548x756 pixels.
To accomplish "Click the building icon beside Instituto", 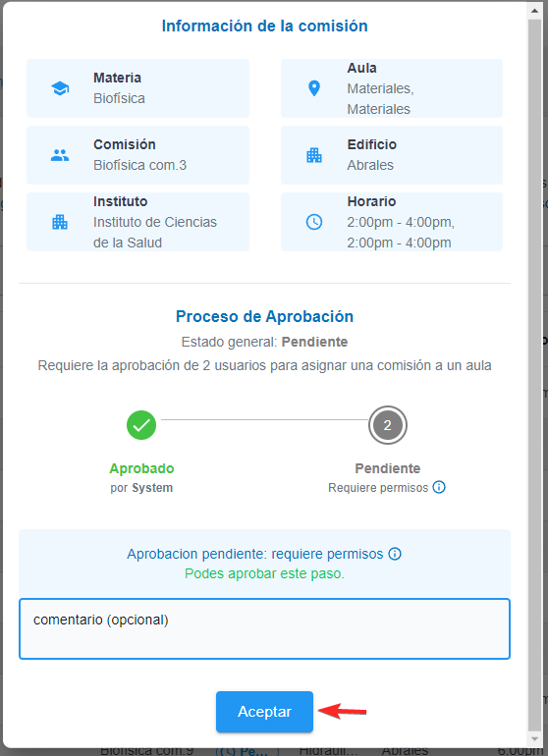I will (x=60, y=222).
